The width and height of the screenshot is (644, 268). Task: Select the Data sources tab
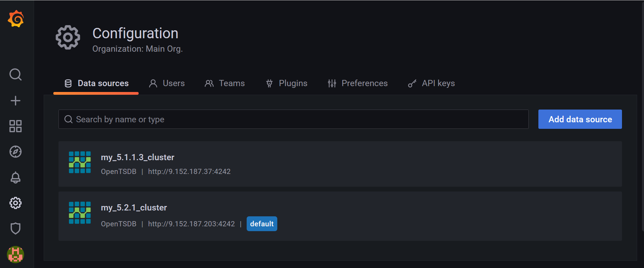click(x=96, y=83)
